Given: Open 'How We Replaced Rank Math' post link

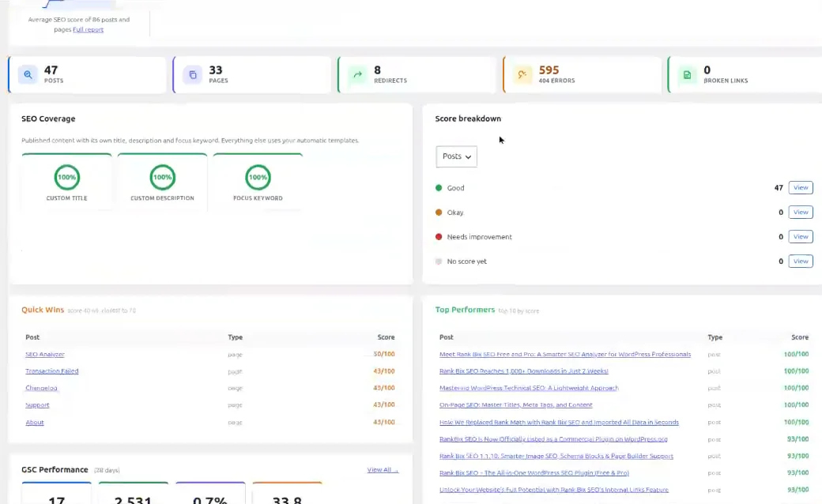Looking at the screenshot, I should (559, 423).
